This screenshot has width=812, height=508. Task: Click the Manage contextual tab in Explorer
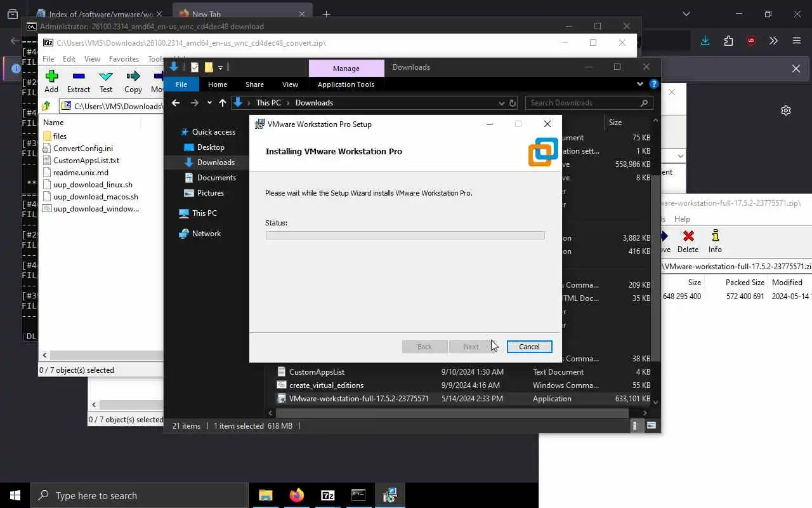coord(346,68)
